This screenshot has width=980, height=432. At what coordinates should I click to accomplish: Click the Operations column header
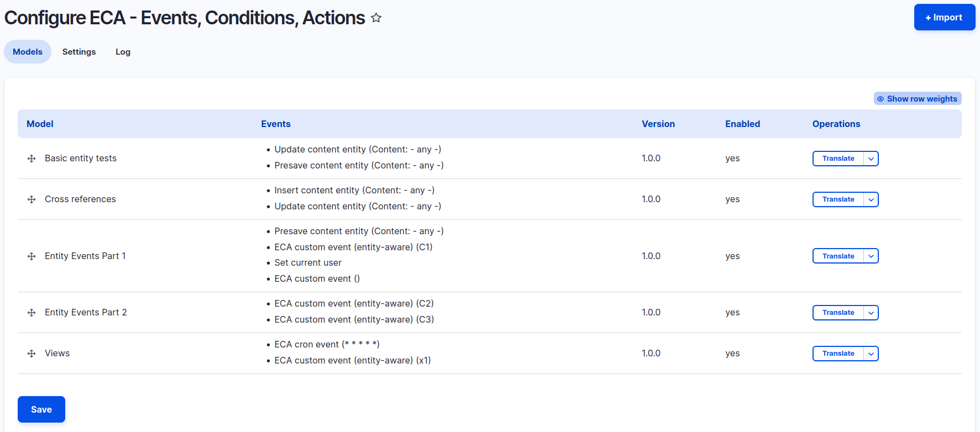pos(836,124)
